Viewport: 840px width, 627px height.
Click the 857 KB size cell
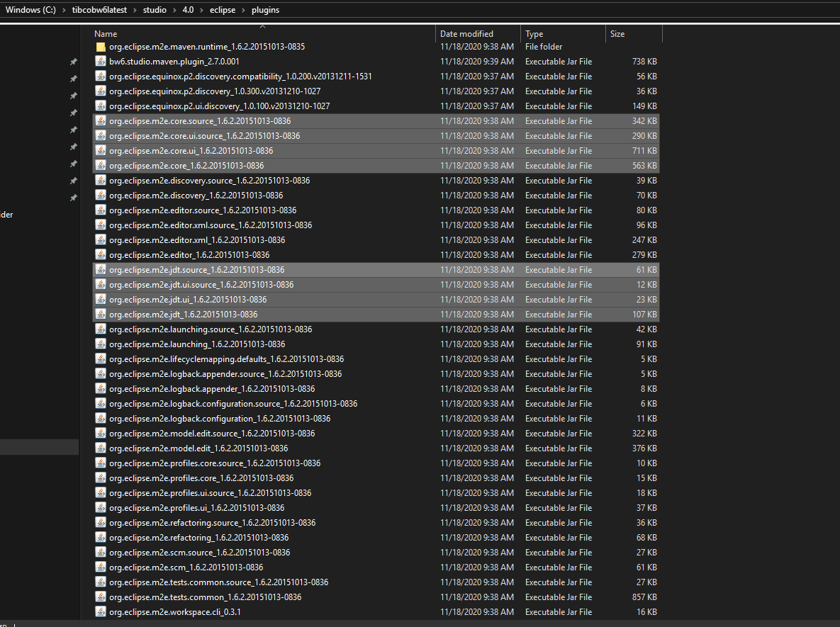(644, 597)
